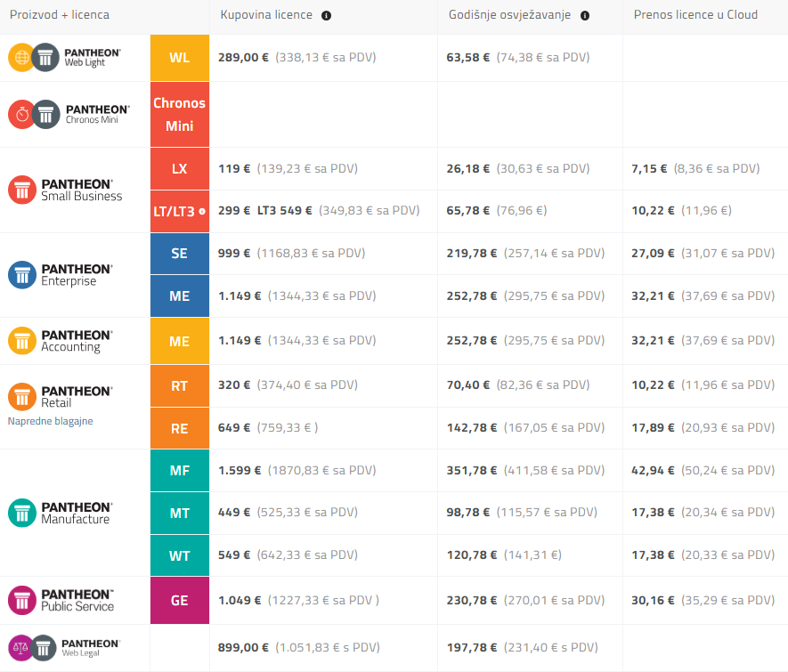Select the GE Public Service badge
The image size is (788, 672).
[x=179, y=601]
